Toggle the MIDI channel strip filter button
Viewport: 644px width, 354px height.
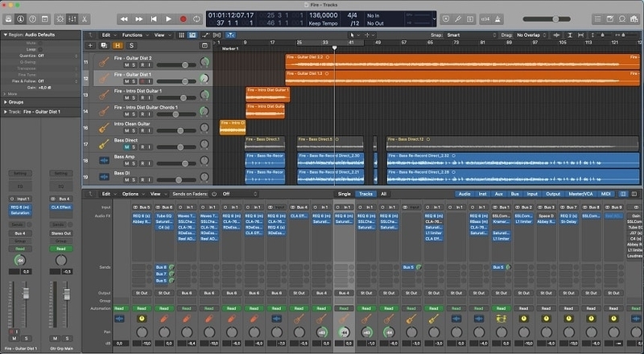(x=606, y=194)
